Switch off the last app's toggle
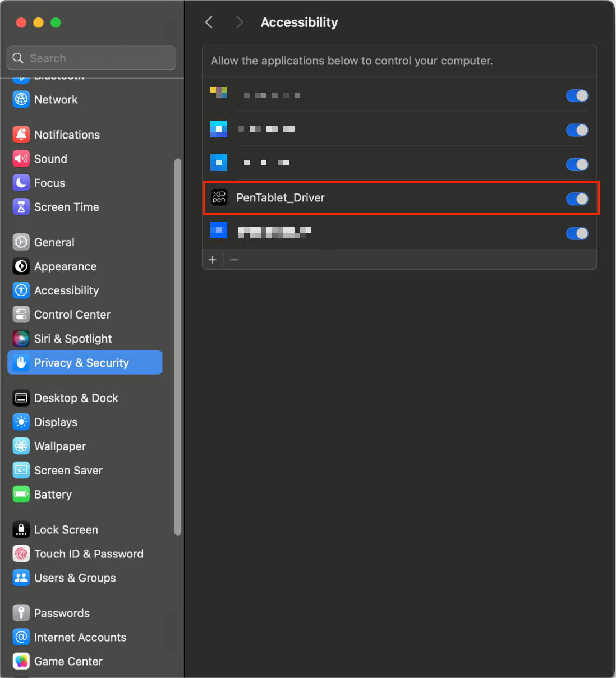 [x=577, y=233]
